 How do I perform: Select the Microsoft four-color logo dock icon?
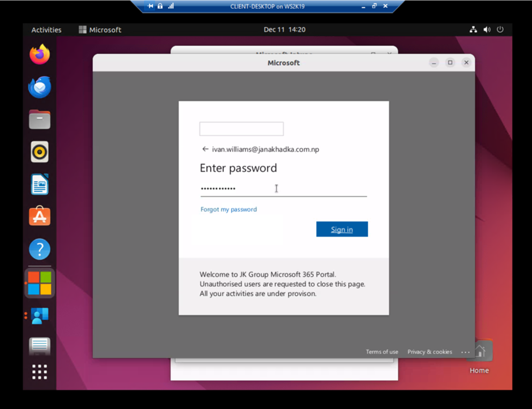tap(40, 283)
